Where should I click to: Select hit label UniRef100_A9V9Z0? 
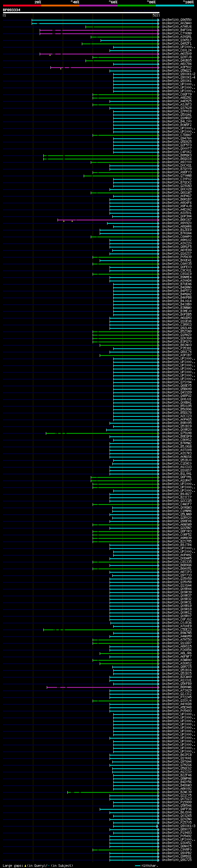(176, 223)
